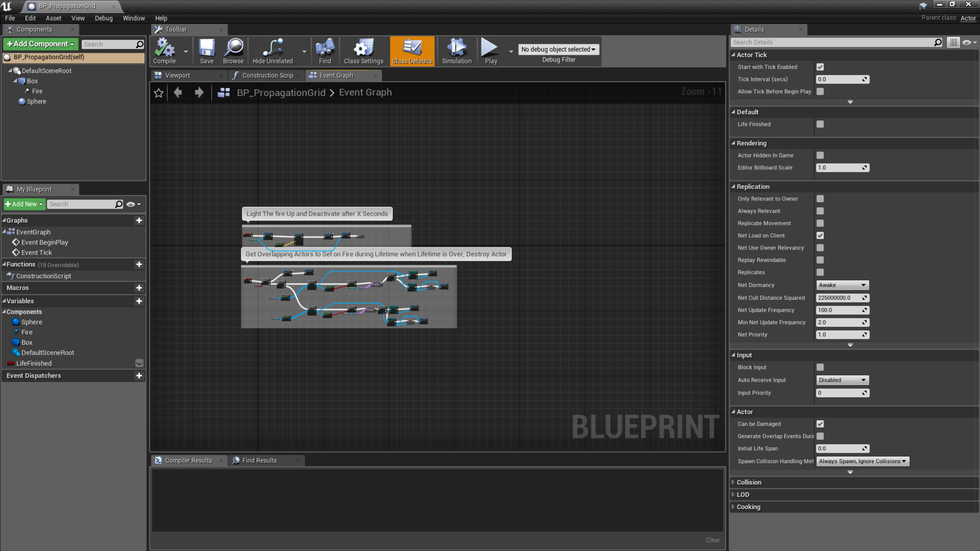Viewport: 980px width, 551px height.
Task: Edit Initial Life Span value
Action: 842,448
